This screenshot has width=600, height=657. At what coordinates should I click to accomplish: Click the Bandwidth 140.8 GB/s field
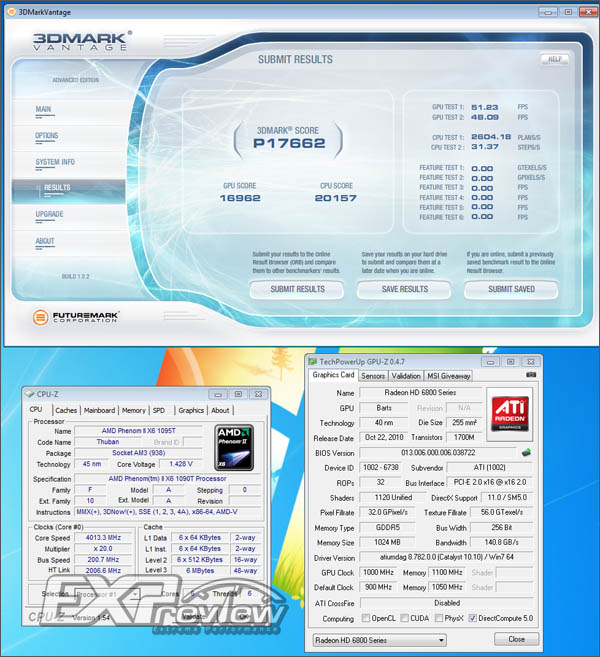(502, 542)
